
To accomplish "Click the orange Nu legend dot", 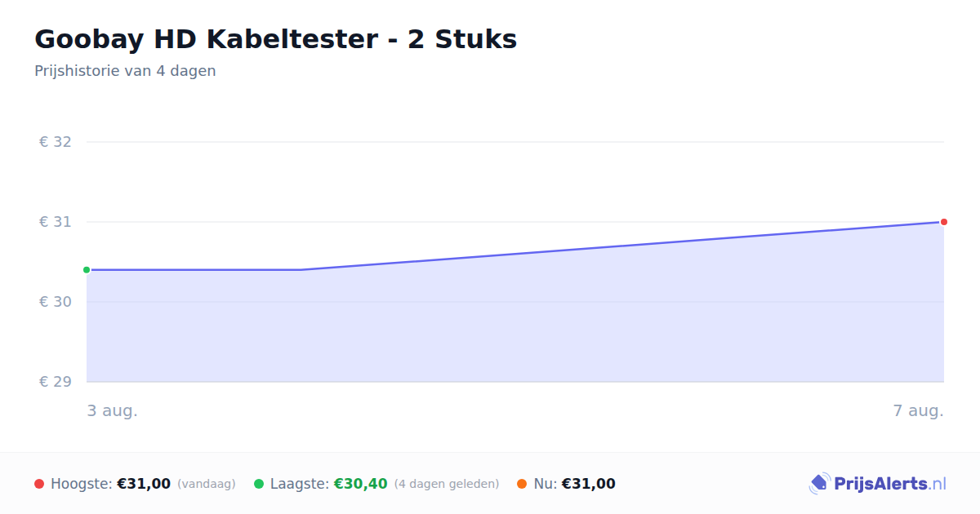I will (x=522, y=484).
